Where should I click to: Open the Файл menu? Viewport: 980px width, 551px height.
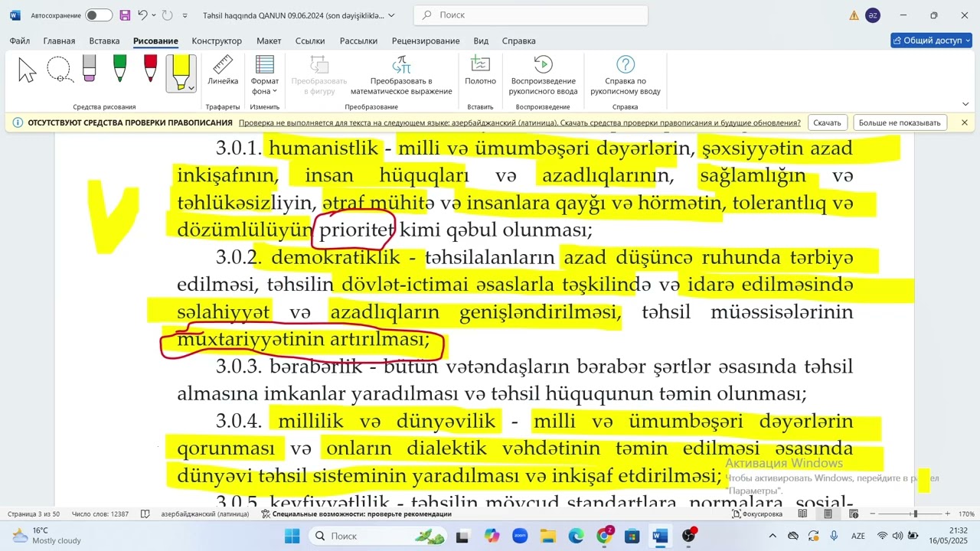[x=20, y=41]
